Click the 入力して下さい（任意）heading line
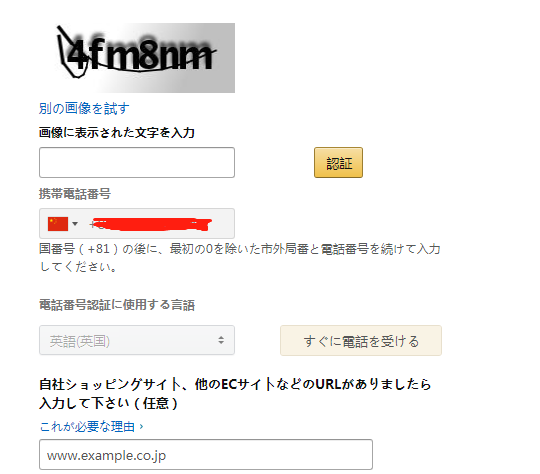This screenshot has width=540, height=474. tap(108, 403)
